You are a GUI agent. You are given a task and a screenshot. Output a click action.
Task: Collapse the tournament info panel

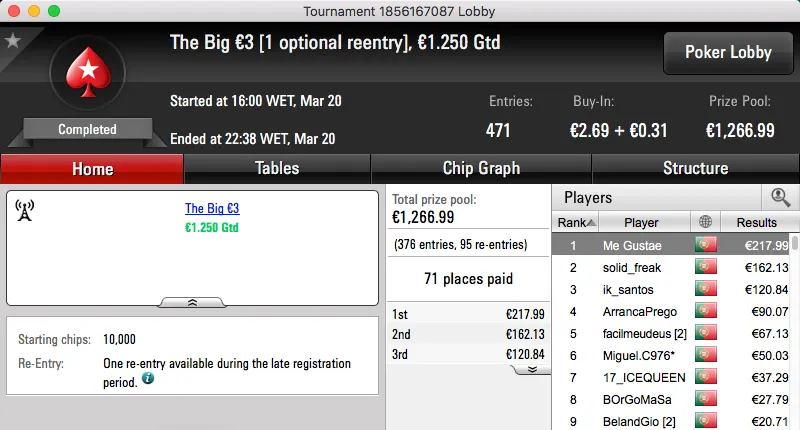click(x=192, y=301)
